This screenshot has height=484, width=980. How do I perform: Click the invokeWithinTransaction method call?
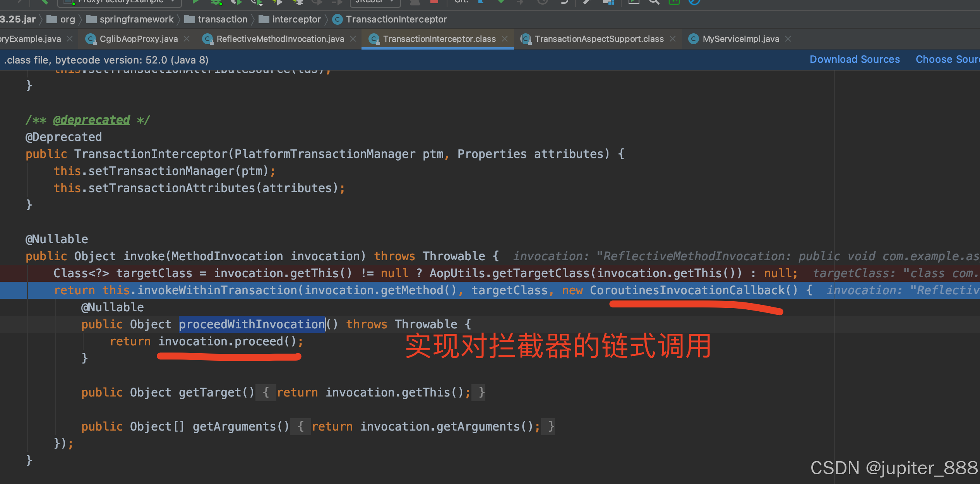[217, 290]
